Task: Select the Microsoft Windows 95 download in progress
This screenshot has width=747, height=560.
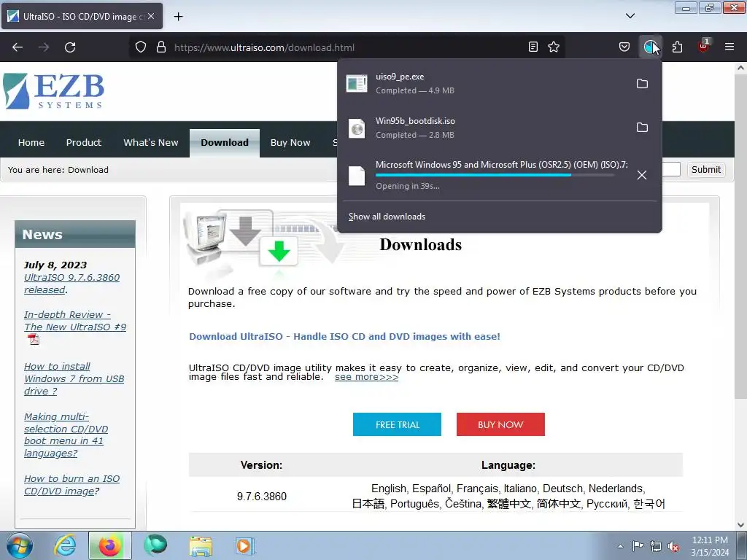Action: 484,175
